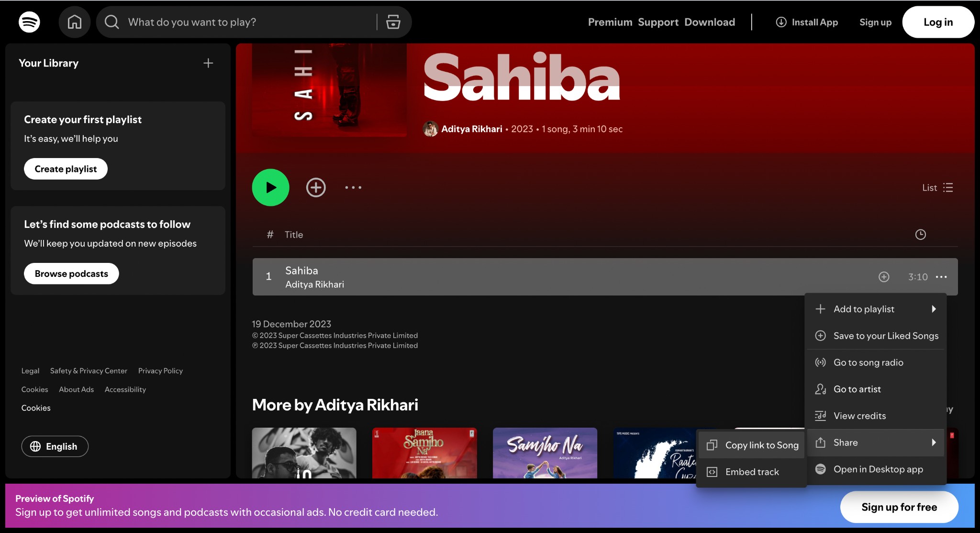This screenshot has width=980, height=533.
Task: Click Sahiba track title
Action: [301, 271]
